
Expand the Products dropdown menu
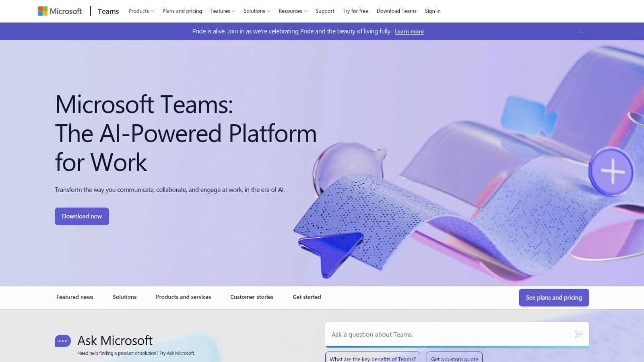click(x=141, y=11)
